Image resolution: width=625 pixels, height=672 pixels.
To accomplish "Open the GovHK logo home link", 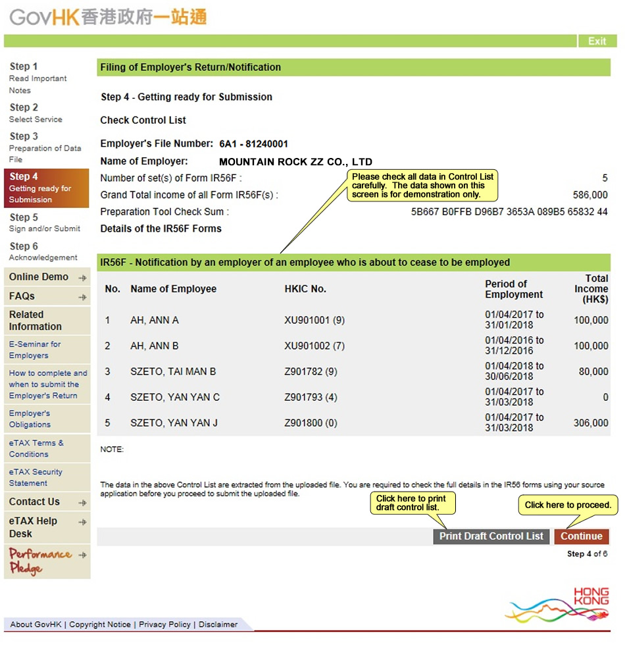I will point(108,17).
